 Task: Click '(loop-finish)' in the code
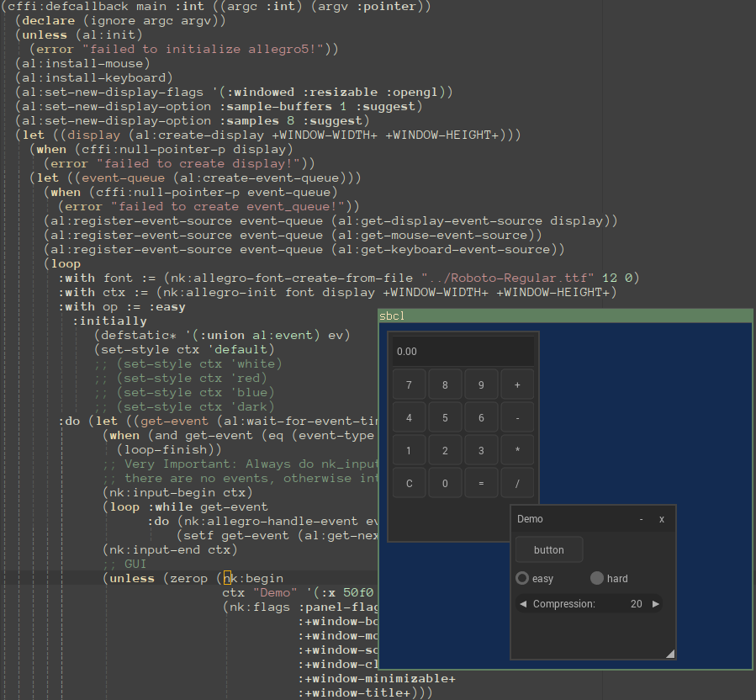click(169, 449)
